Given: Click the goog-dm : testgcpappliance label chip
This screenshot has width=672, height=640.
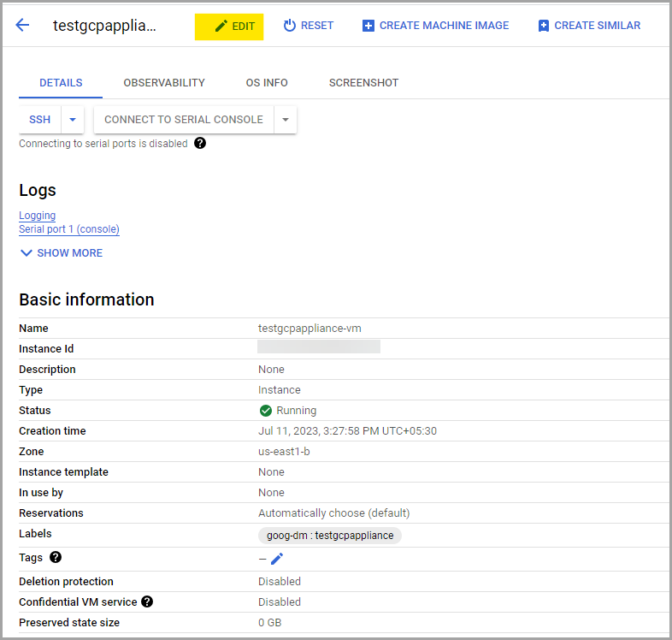Looking at the screenshot, I should tap(329, 536).
